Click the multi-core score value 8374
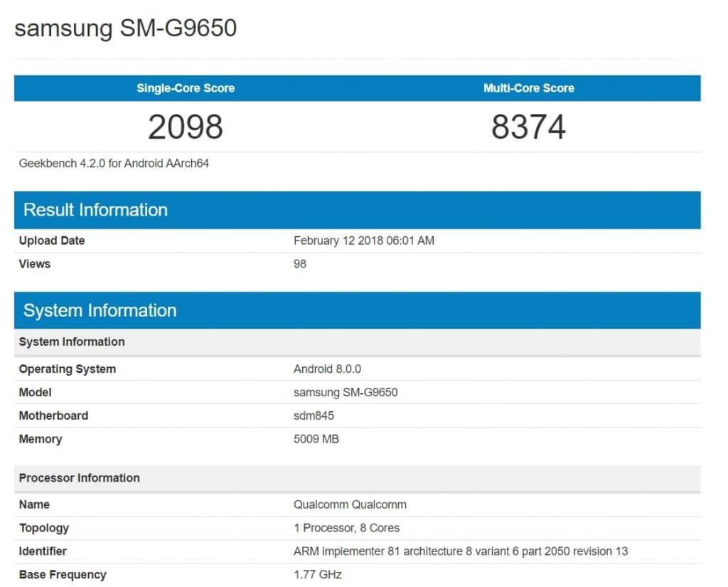This screenshot has width=728, height=587. [x=528, y=127]
